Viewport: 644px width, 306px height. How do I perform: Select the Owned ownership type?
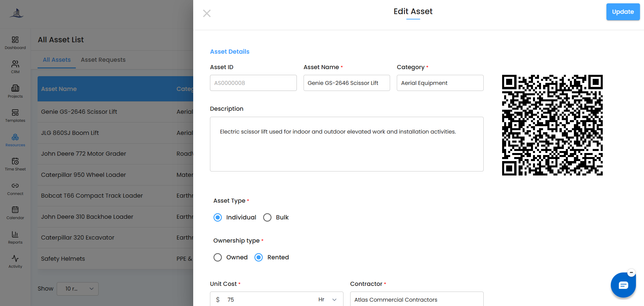(218, 257)
